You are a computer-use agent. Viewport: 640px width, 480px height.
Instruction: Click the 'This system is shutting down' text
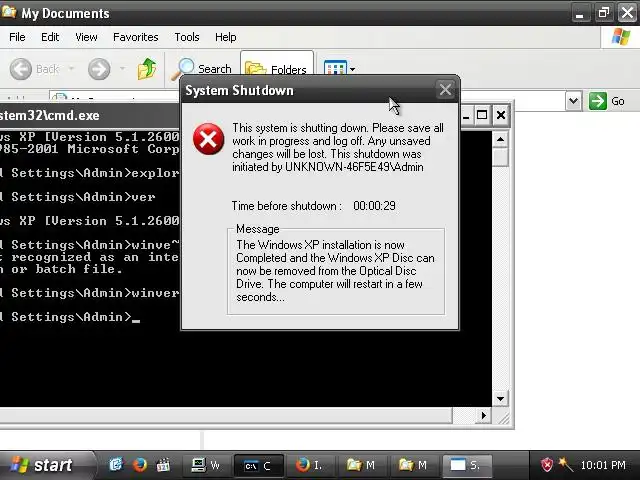click(300, 128)
